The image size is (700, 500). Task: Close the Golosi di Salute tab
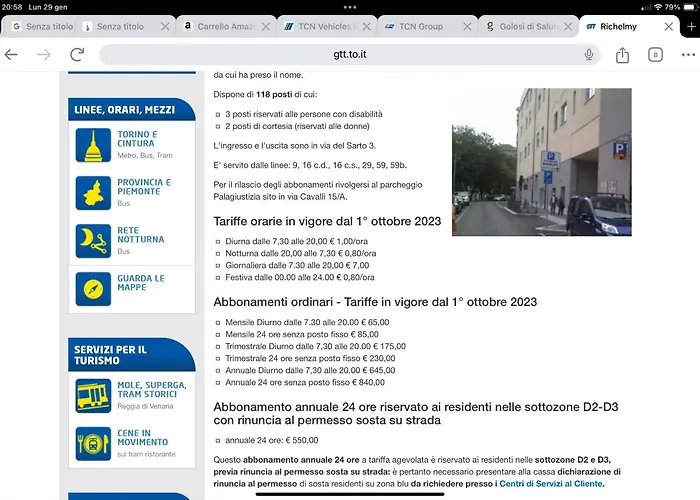pos(568,27)
